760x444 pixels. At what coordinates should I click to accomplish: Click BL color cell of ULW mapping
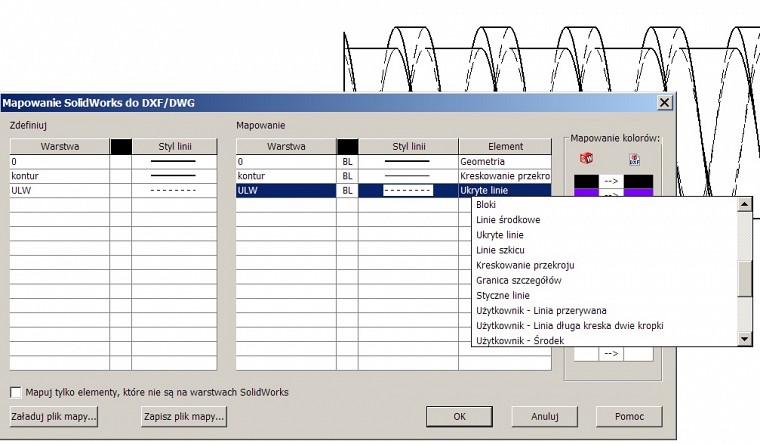pyautogui.click(x=348, y=190)
